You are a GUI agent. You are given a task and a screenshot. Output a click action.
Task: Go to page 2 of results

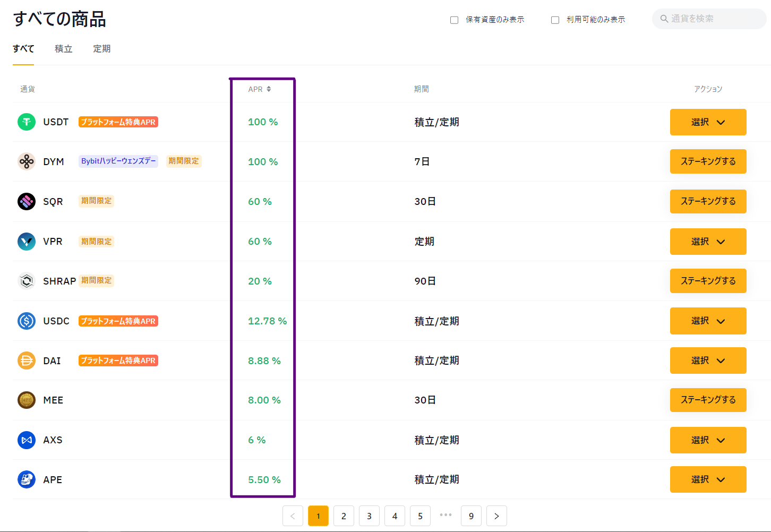pos(344,516)
